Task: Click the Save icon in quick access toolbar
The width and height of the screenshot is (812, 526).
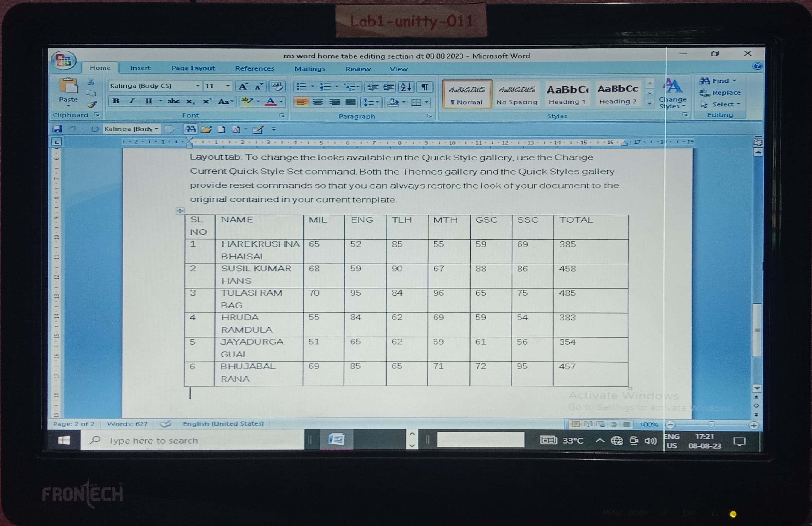Action: (57, 129)
